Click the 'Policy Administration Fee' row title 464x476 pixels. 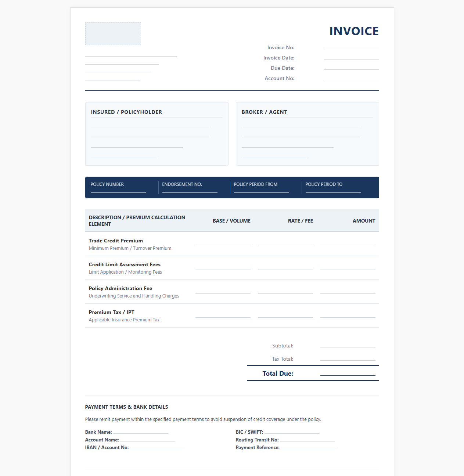click(x=121, y=288)
